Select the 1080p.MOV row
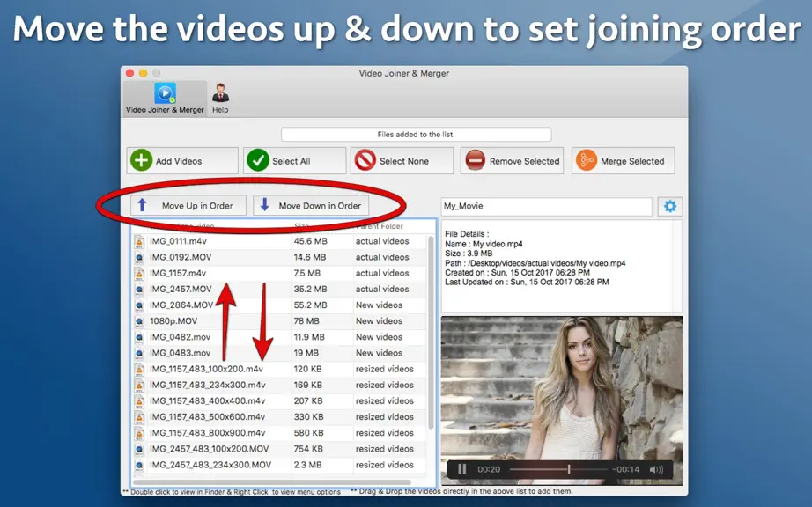The image size is (812, 507). (x=280, y=321)
